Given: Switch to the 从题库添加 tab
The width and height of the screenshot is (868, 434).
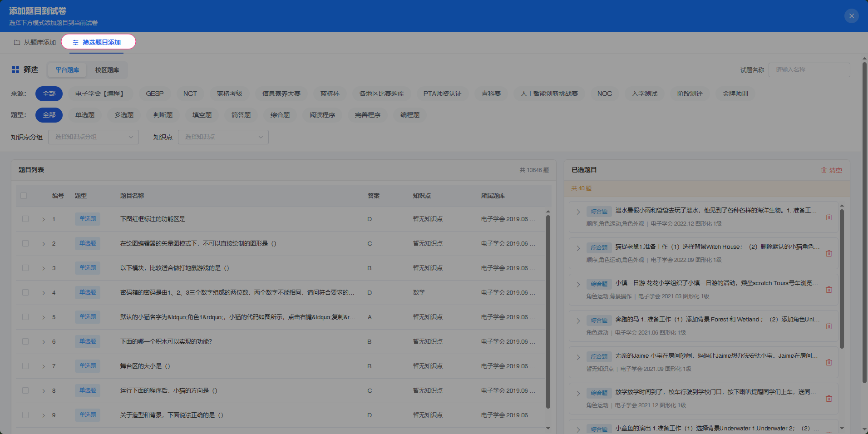Looking at the screenshot, I should [x=35, y=42].
